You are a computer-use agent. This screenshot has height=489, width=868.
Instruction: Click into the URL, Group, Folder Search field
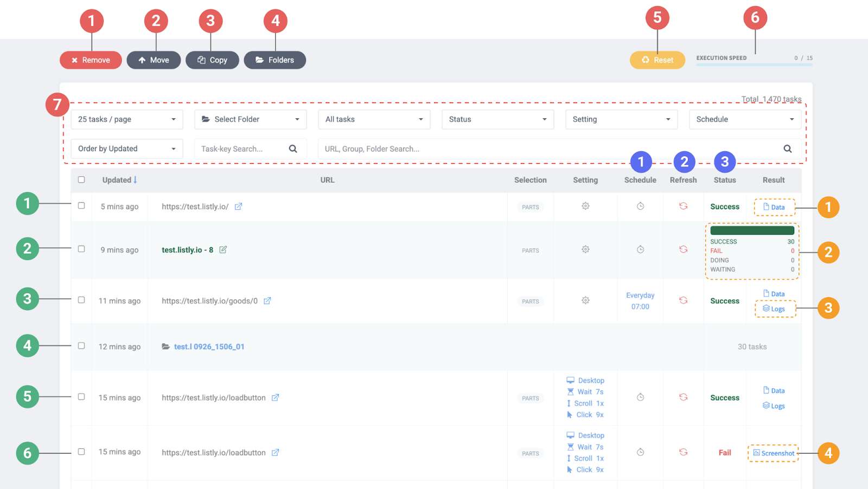click(x=548, y=149)
